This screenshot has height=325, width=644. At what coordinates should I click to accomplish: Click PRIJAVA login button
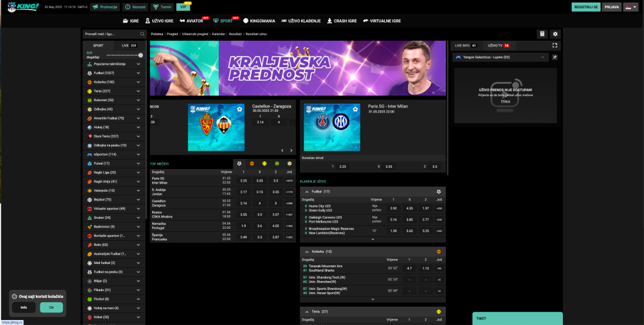point(611,7)
